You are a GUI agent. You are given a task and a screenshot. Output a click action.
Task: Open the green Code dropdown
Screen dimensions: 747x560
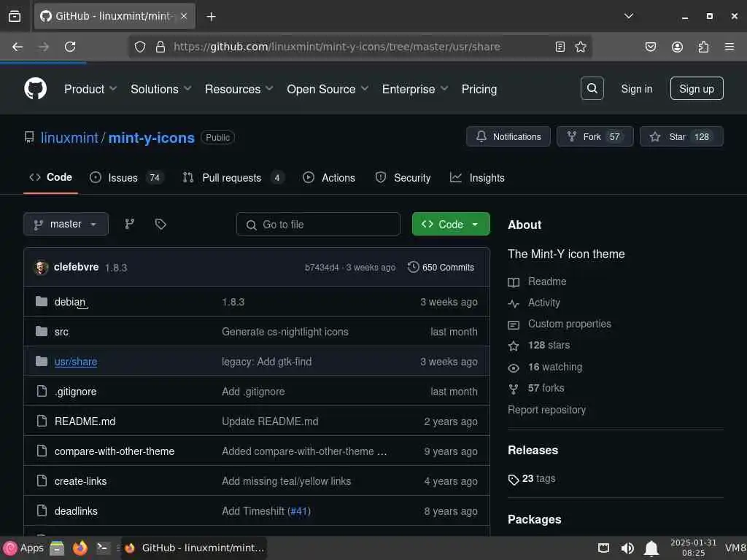pos(451,224)
